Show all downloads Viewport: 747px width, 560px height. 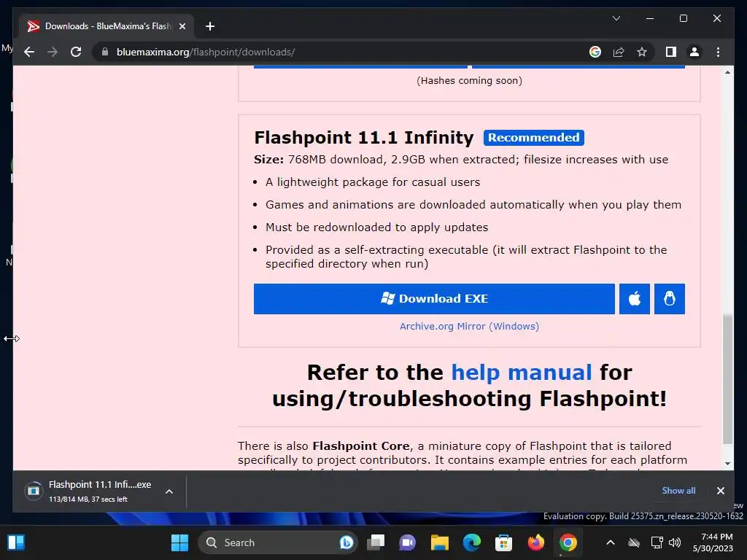click(678, 491)
